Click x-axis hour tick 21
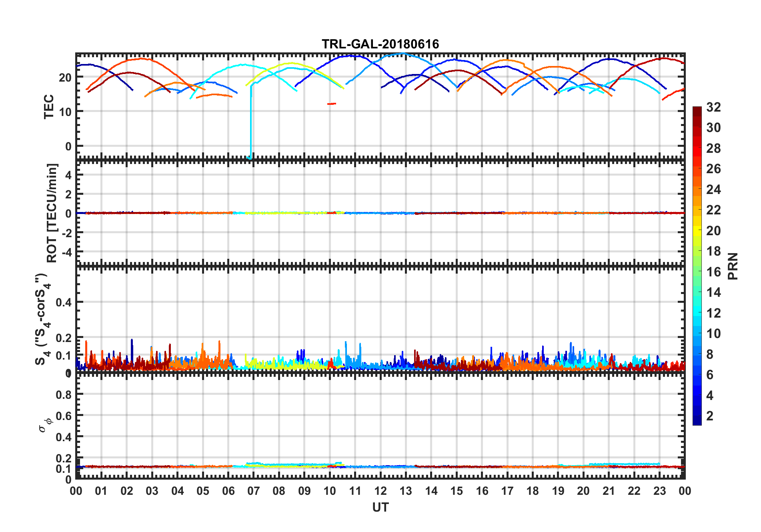Viewport: 761px width, 532px height. [609, 491]
